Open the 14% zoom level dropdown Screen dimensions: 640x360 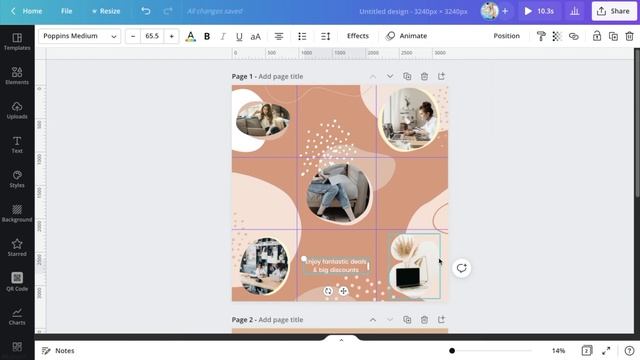[x=558, y=351]
